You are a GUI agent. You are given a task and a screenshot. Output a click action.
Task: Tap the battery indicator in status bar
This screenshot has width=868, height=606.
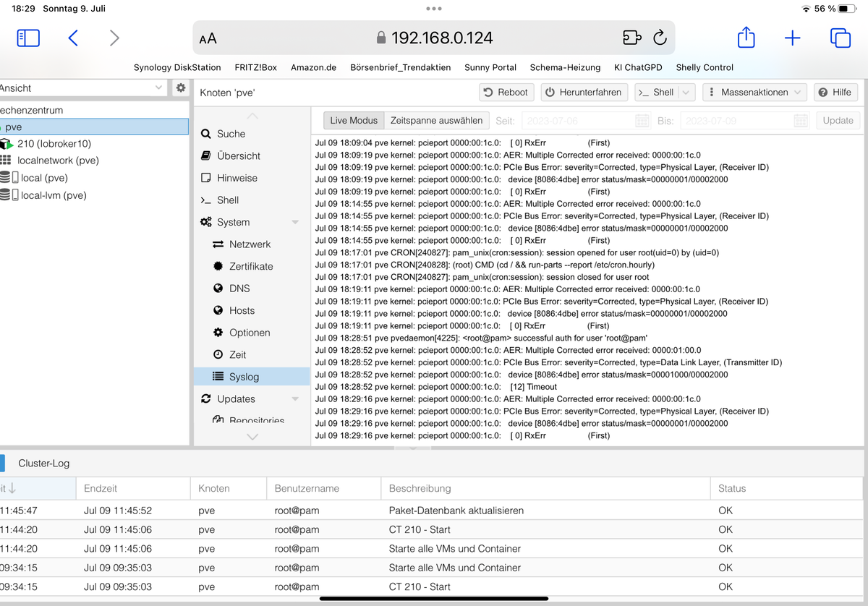pyautogui.click(x=848, y=9)
